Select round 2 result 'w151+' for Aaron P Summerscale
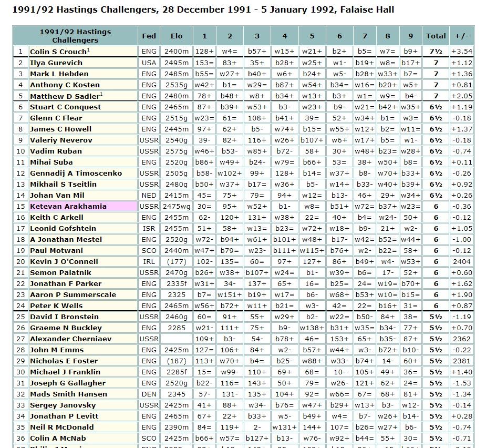 [x=230, y=294]
